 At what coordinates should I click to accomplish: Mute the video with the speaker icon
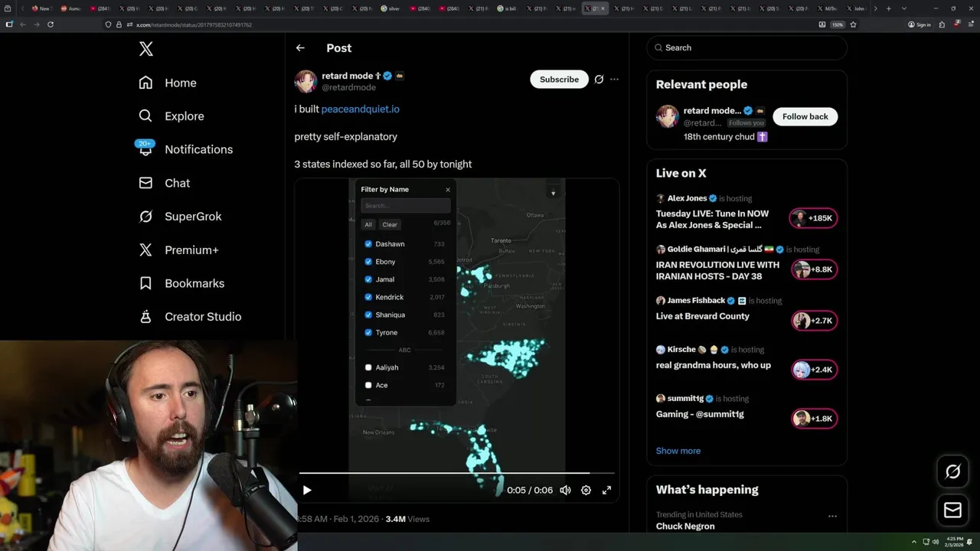pyautogui.click(x=565, y=491)
